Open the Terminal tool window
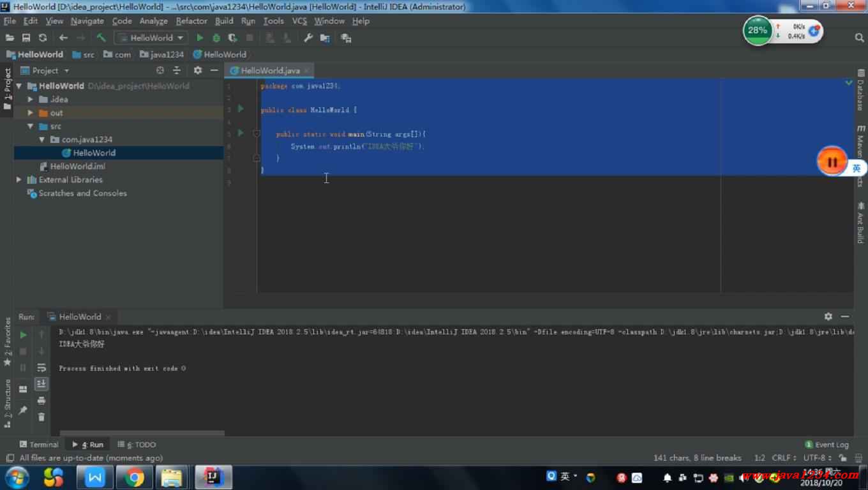 (x=39, y=445)
